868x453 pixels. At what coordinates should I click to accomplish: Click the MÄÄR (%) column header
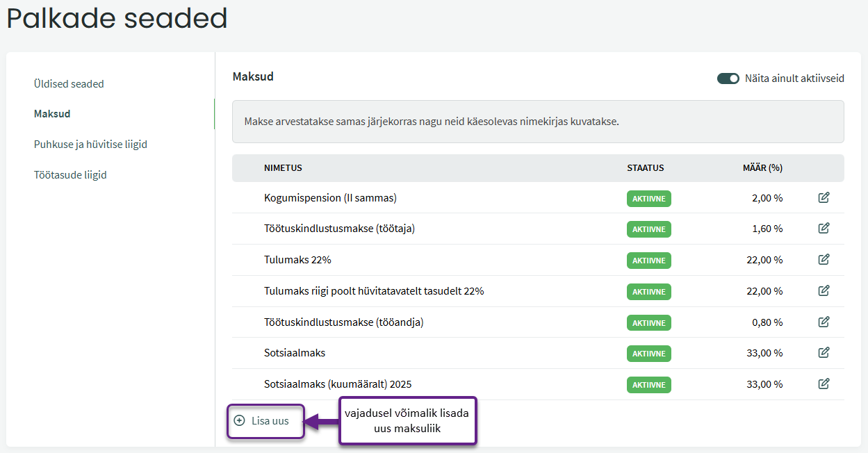coord(762,168)
